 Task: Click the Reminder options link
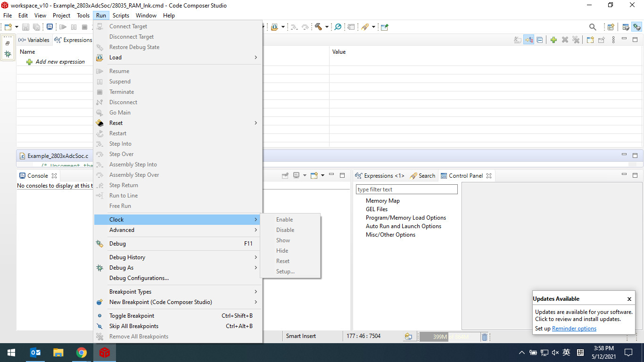[574, 329]
